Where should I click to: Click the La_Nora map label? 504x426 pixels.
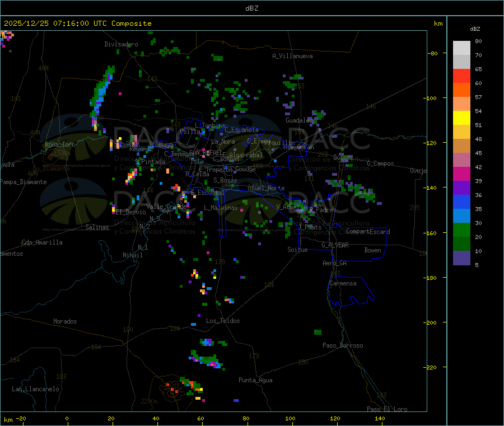(223, 142)
